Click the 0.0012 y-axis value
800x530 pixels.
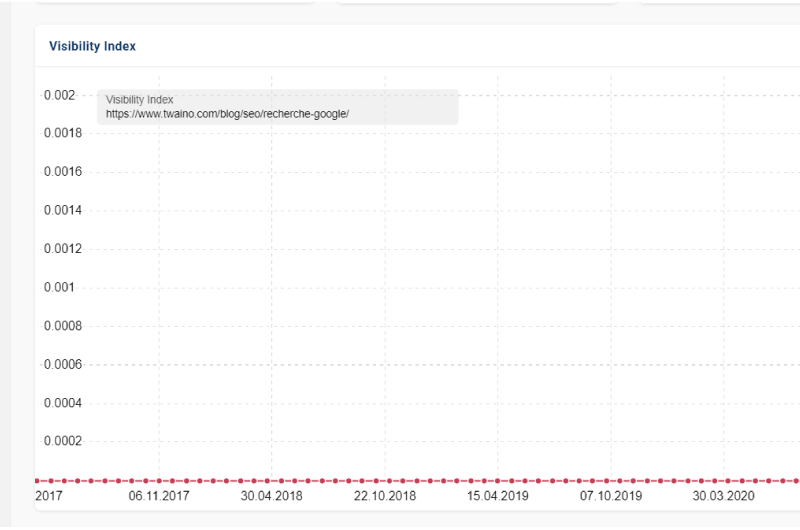[63, 248]
